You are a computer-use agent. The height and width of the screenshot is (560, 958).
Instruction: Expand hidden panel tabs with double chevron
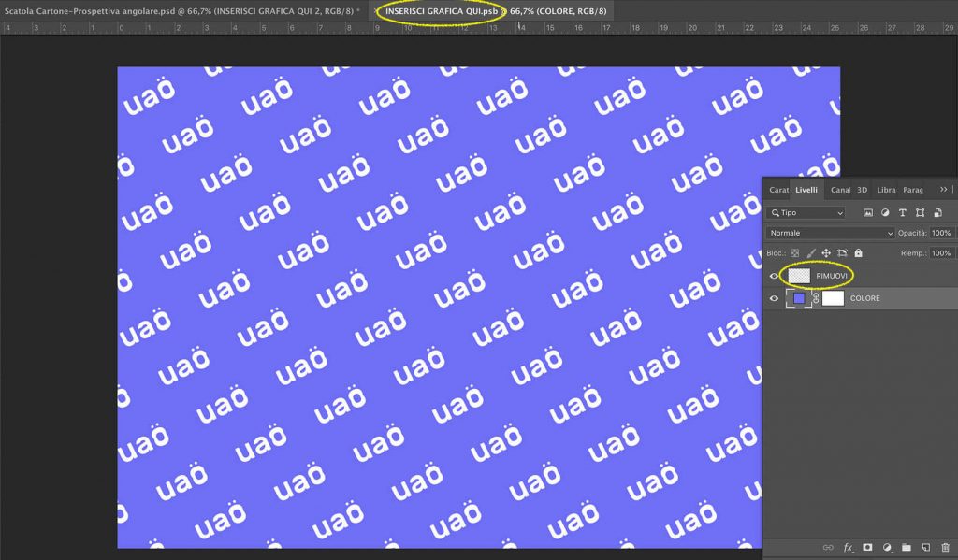pos(943,190)
